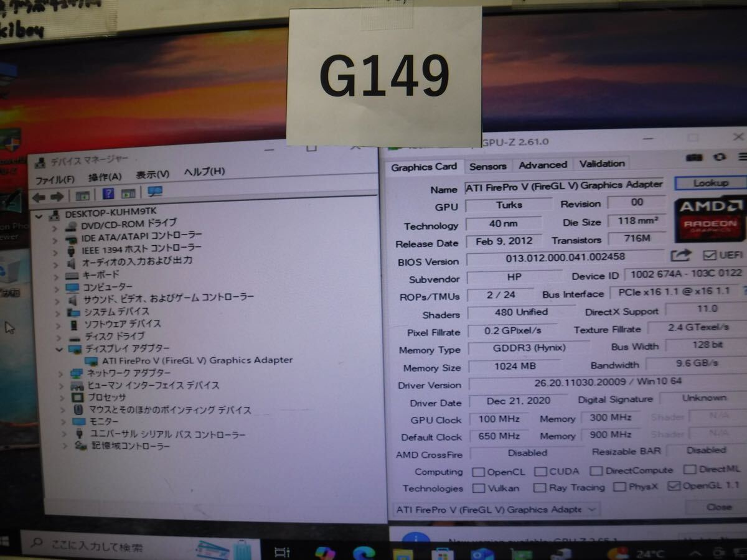
Task: Open Microsoft Store from the taskbar
Action: point(443,554)
